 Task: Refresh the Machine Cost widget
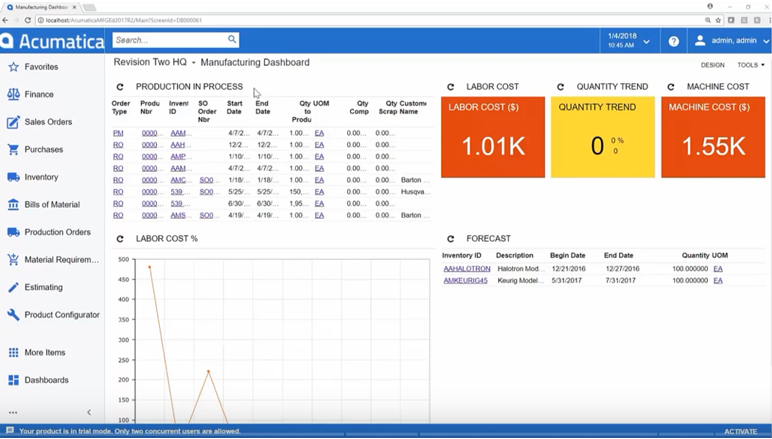[x=671, y=87]
